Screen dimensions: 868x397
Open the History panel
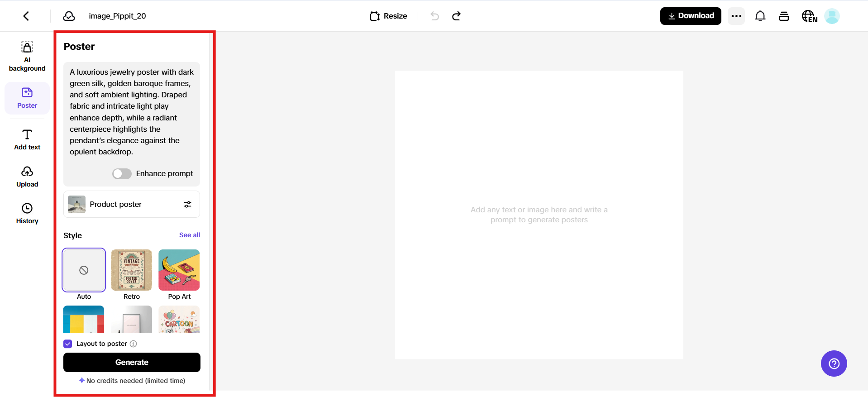click(27, 214)
